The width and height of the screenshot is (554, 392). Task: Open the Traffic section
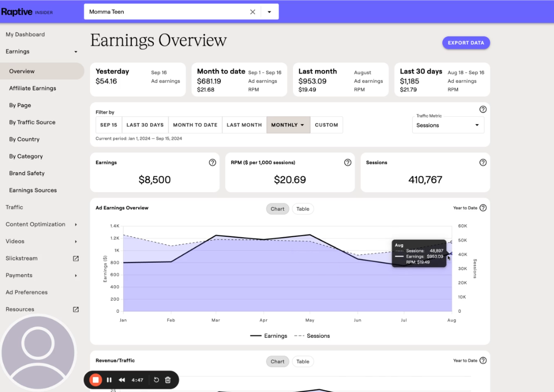pyautogui.click(x=14, y=207)
